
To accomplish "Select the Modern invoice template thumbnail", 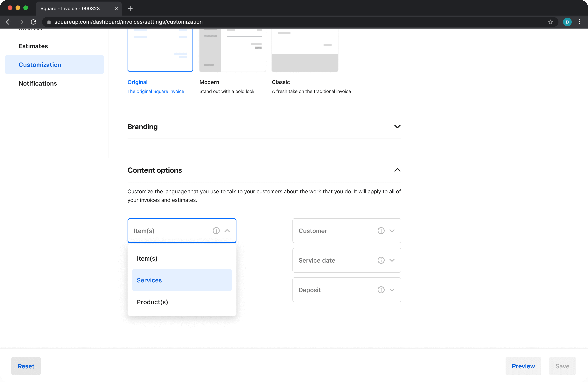I will pos(232,49).
